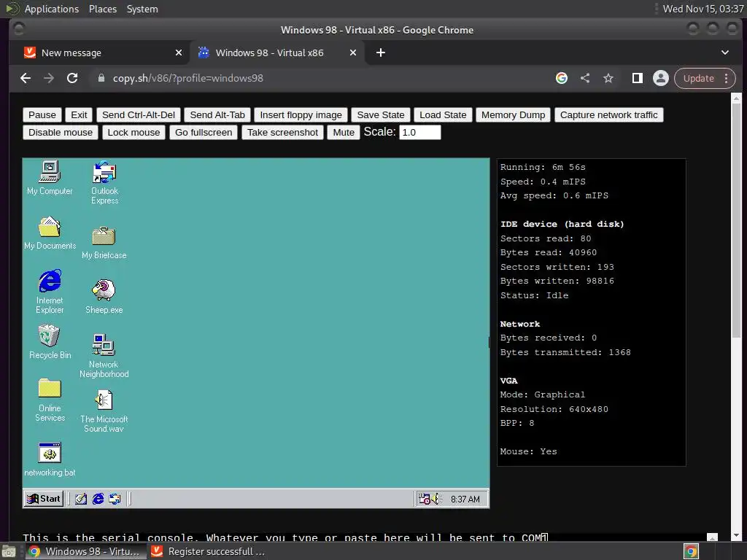Viewport: 747px width, 560px height.
Task: Toggle the Lock mouse button
Action: (133, 133)
